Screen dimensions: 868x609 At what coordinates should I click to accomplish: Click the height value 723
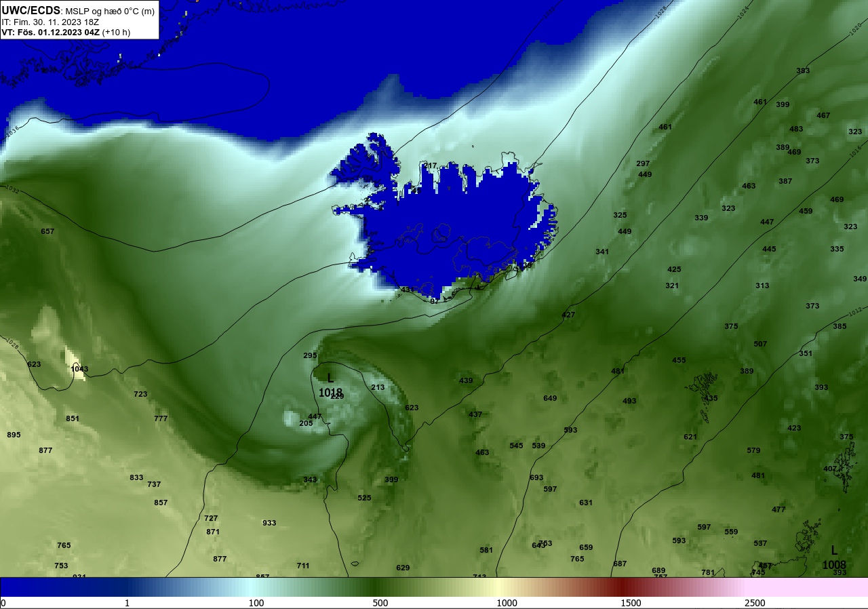(x=140, y=394)
